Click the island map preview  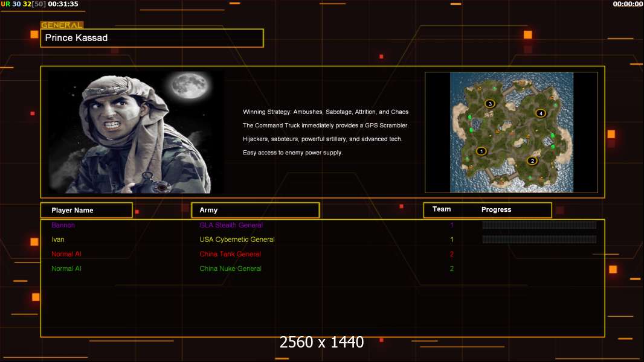point(511,133)
